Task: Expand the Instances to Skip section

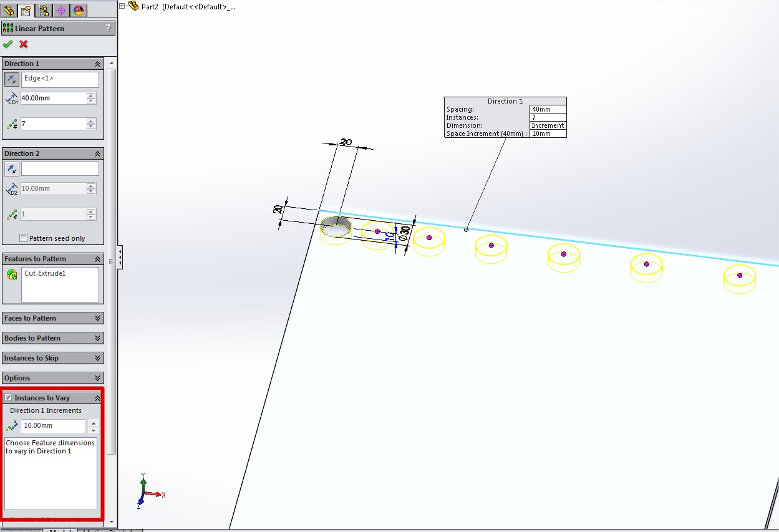Action: coord(97,358)
